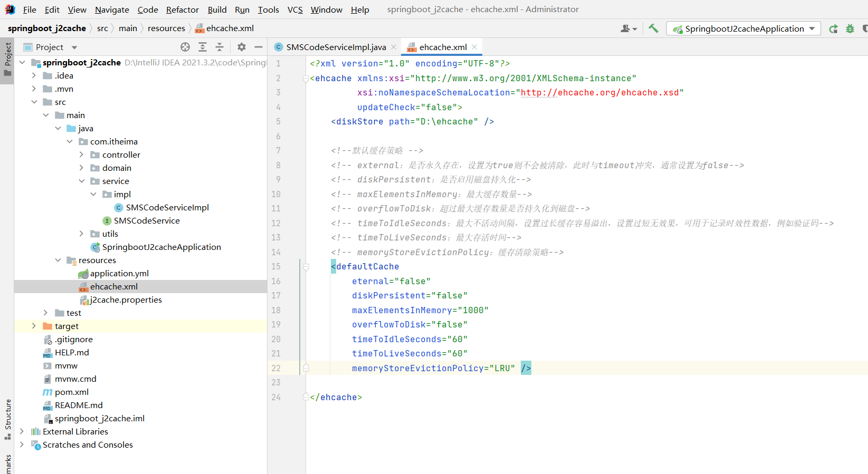Place cursor on diskStore path line
This screenshot has height=474, width=868.
tap(412, 122)
